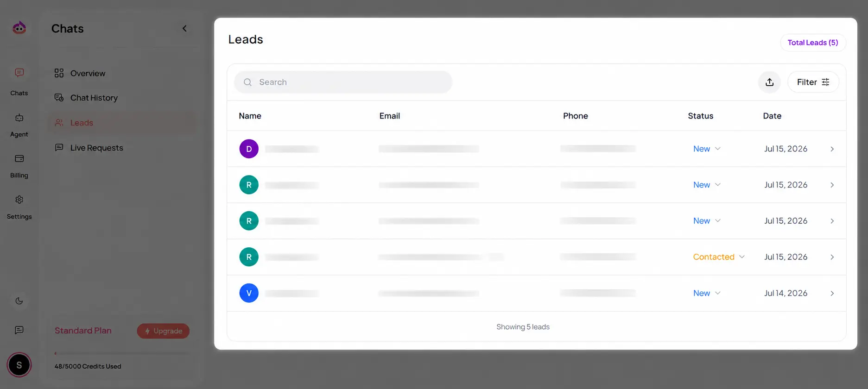Open status dropdown for the V lead

pyautogui.click(x=707, y=293)
